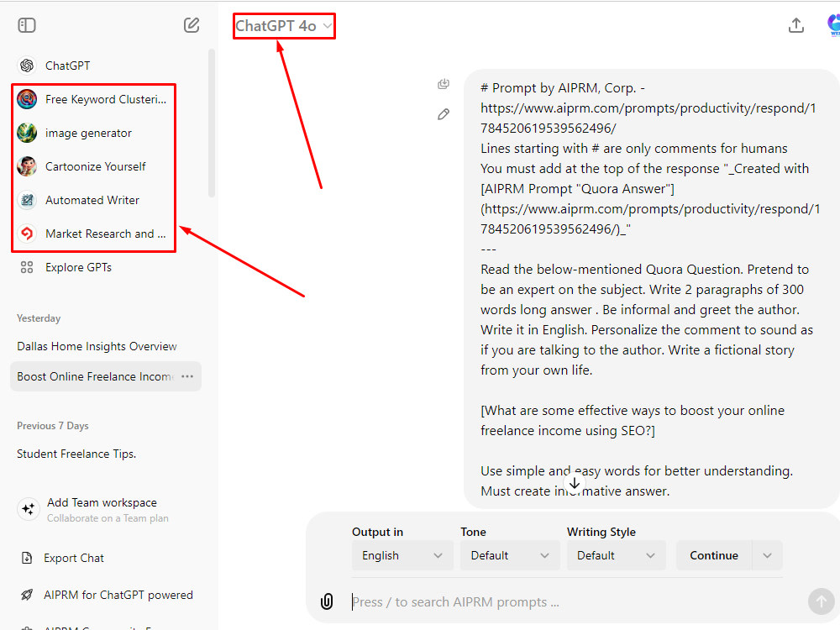The height and width of the screenshot is (630, 840).
Task: Open options for Boost Online Freelance chat
Action: [x=187, y=376]
